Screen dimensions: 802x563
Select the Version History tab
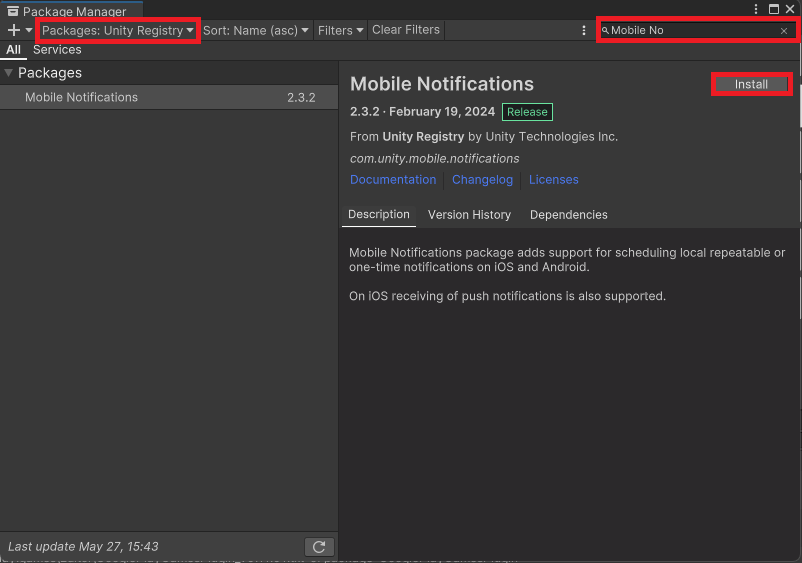469,215
